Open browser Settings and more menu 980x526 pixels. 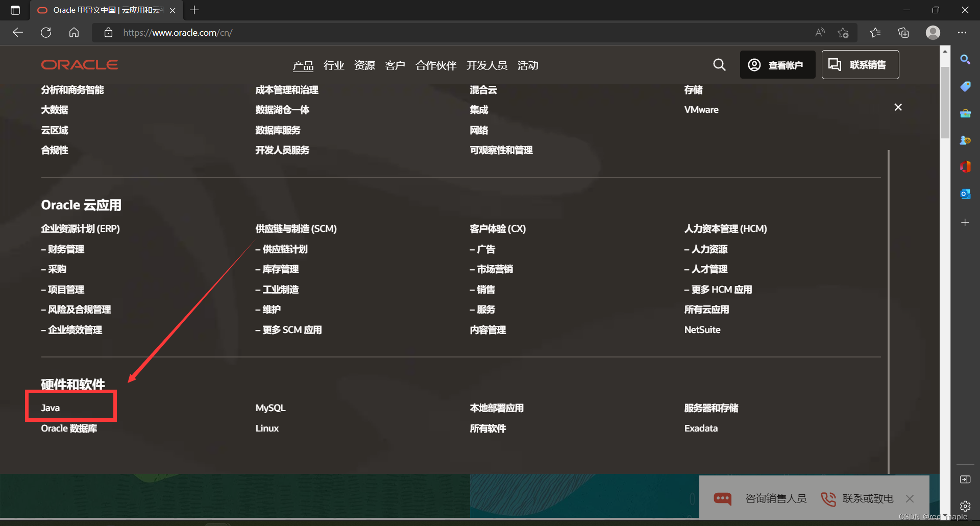point(962,33)
